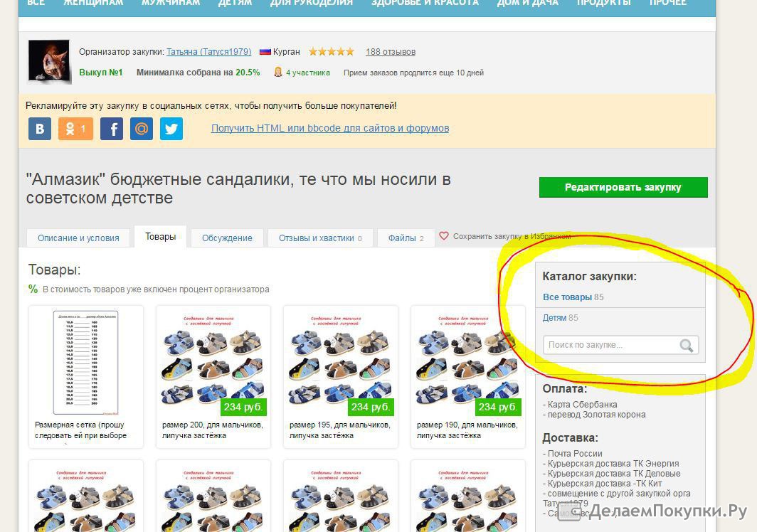
Task: Click Курган city label
Action: 286,52
